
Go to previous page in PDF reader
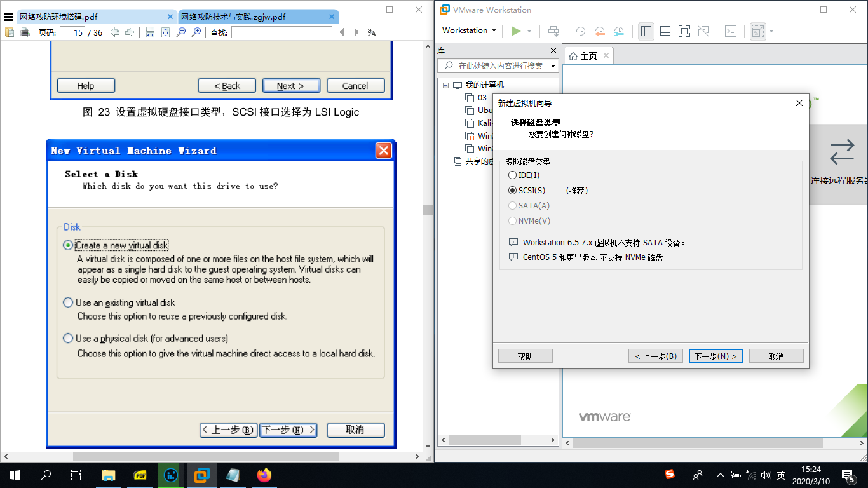point(114,32)
